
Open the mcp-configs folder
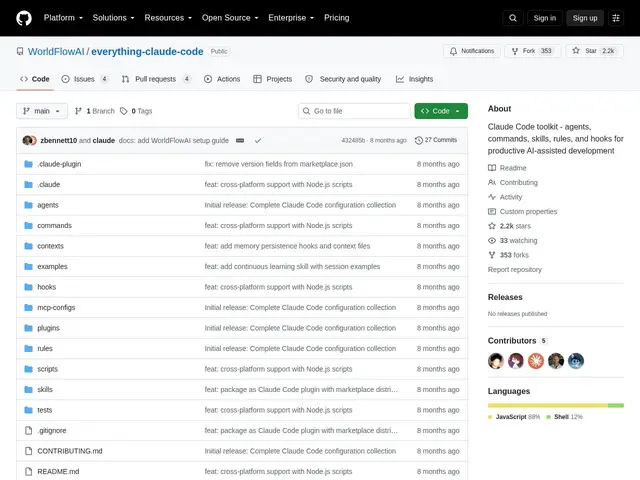tap(56, 307)
